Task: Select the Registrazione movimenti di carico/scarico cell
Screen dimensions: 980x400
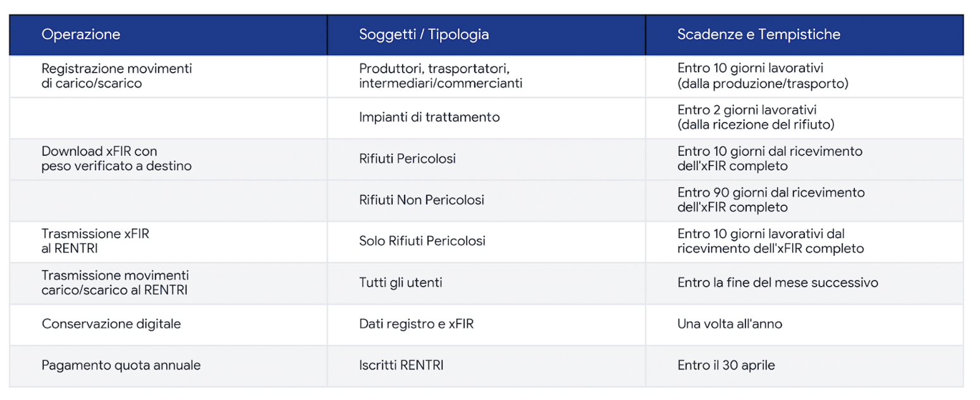Action: pos(168,77)
